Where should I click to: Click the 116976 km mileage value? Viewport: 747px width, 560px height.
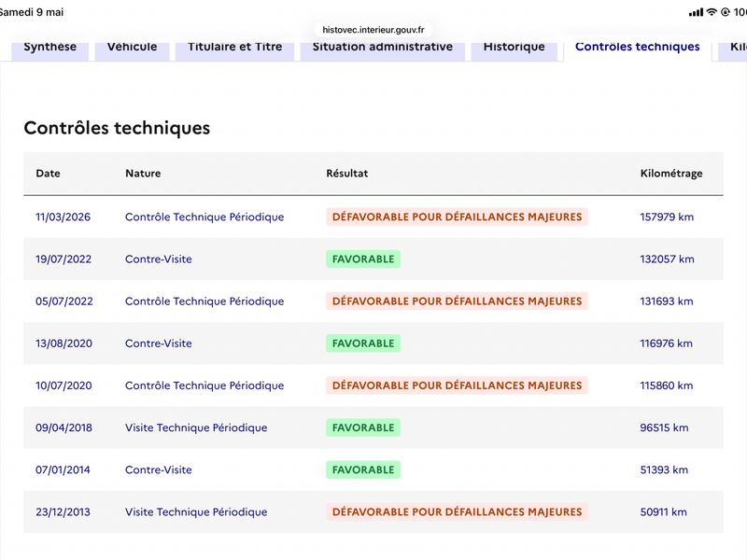pyautogui.click(x=666, y=343)
